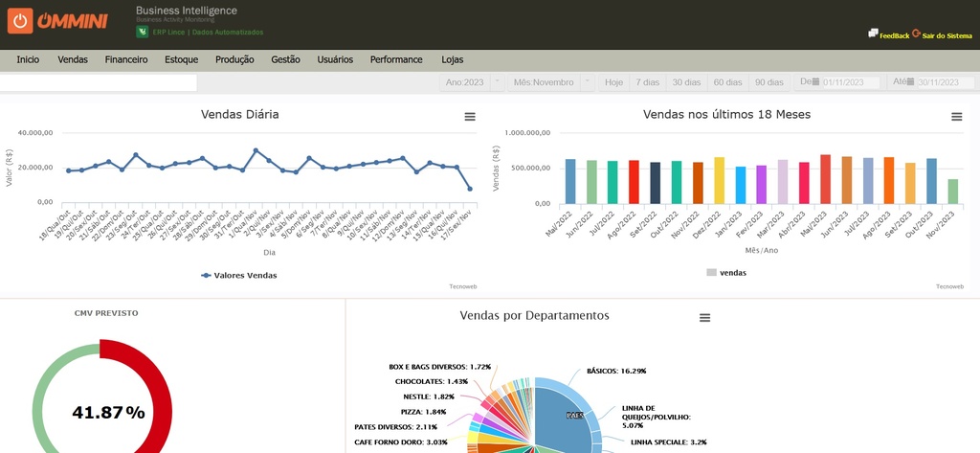Click the FeedBack link
980x453 pixels.
[895, 36]
